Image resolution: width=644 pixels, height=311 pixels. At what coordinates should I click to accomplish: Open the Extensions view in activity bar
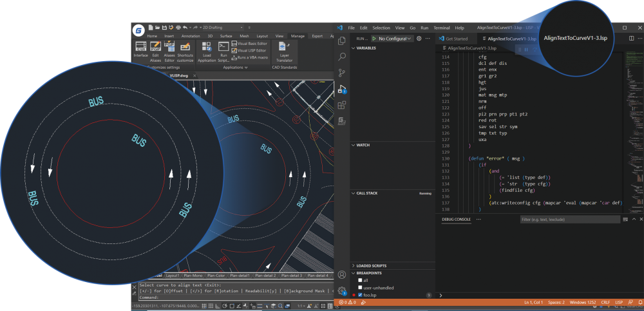341,105
